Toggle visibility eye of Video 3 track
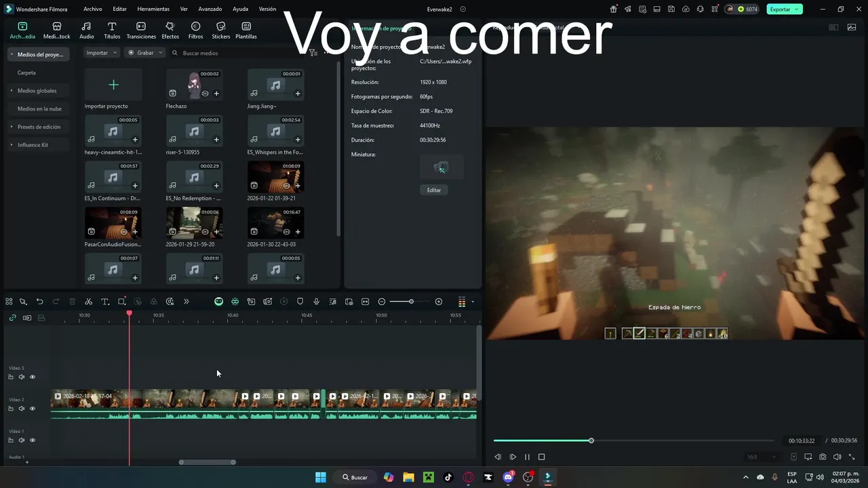Screen dimensions: 868x488 pos(32,377)
